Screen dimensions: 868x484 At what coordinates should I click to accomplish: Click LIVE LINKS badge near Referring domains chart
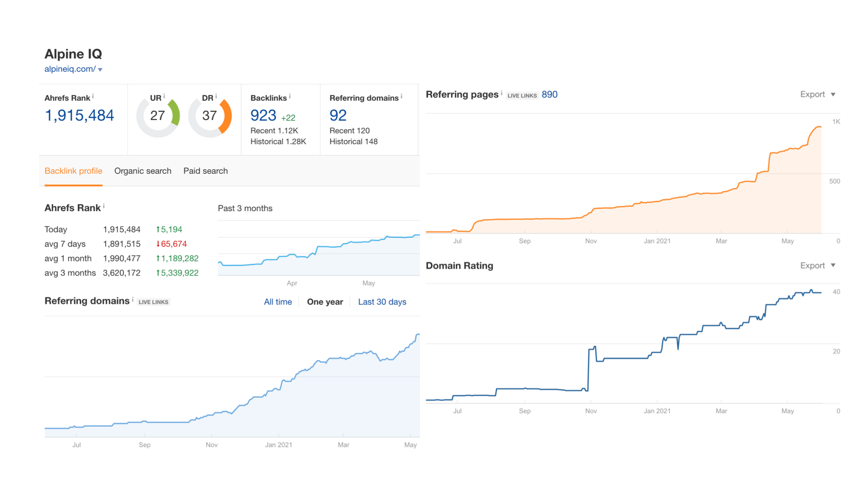click(153, 302)
